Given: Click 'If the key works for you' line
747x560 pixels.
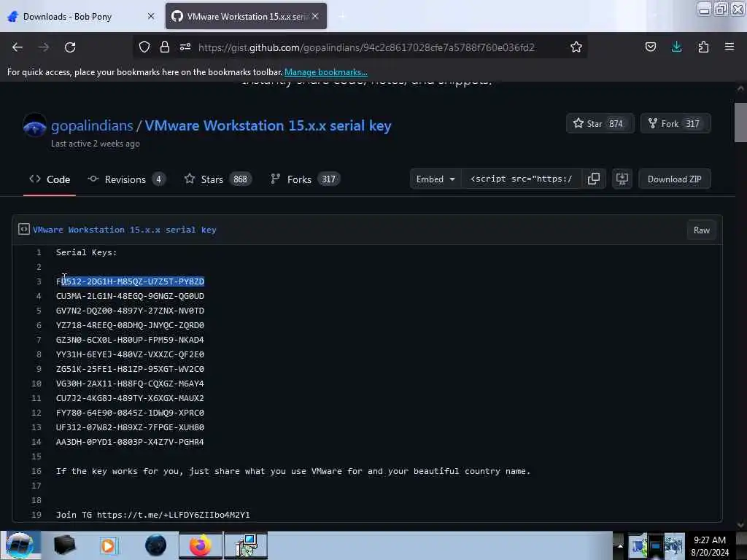Looking at the screenshot, I should click(x=293, y=471).
